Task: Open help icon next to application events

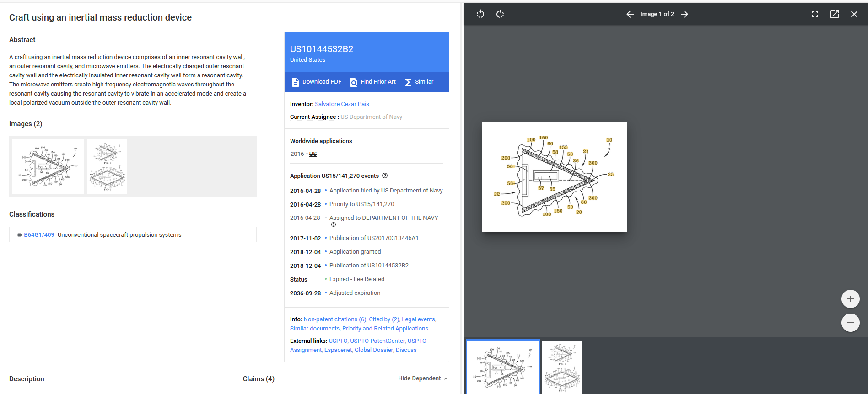Action: tap(385, 176)
